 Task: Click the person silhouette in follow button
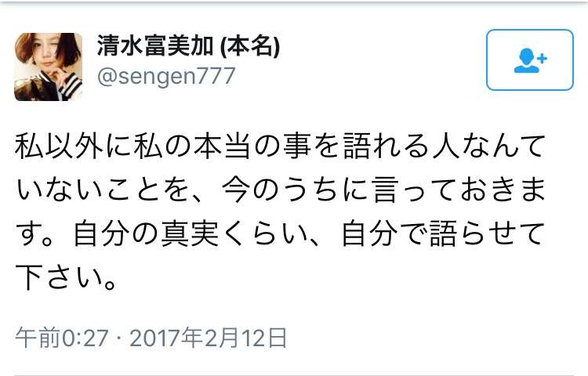(x=526, y=60)
